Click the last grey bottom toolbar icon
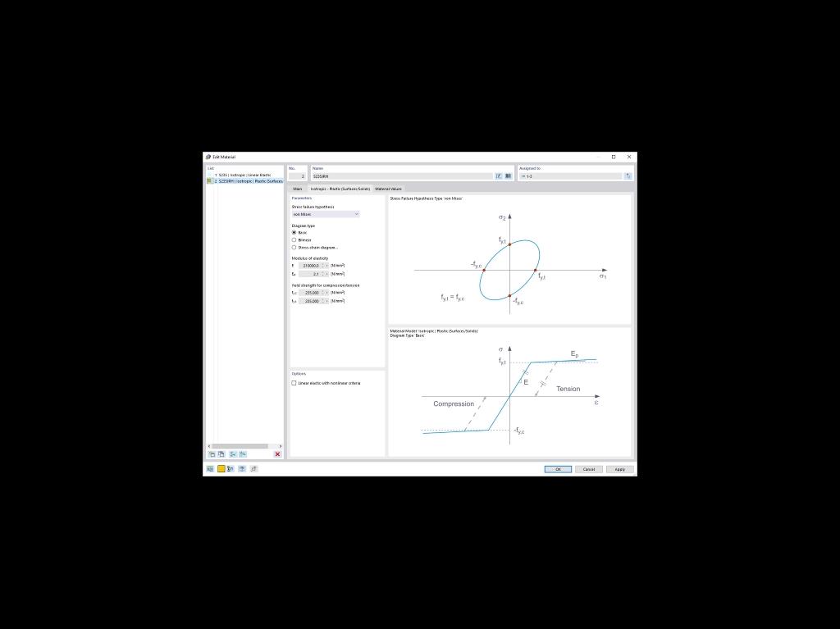 pyautogui.click(x=253, y=469)
